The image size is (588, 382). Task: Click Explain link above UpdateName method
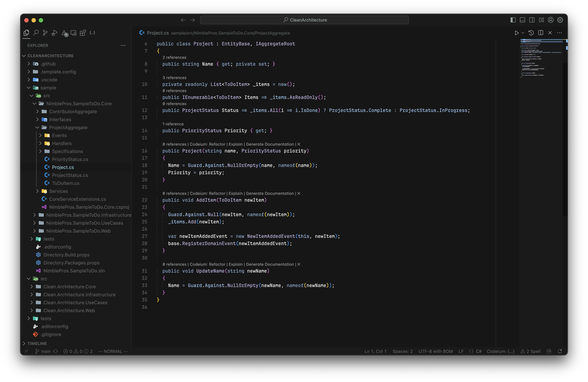(x=236, y=264)
